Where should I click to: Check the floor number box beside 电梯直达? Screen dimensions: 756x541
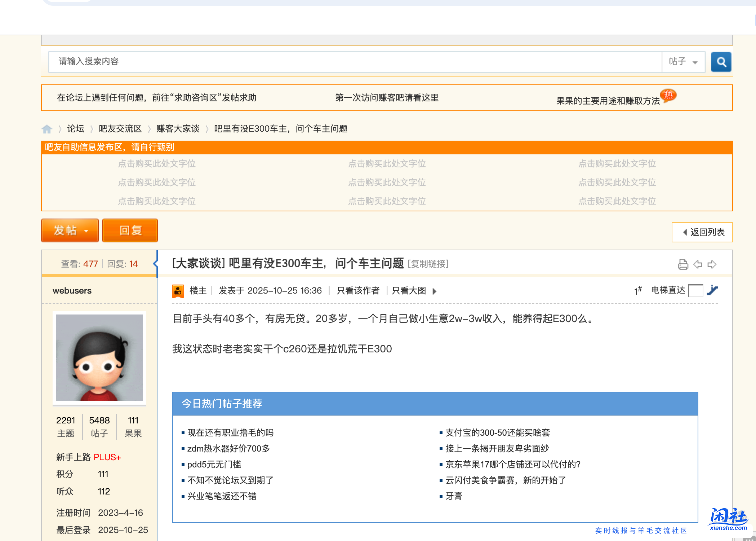pyautogui.click(x=696, y=290)
